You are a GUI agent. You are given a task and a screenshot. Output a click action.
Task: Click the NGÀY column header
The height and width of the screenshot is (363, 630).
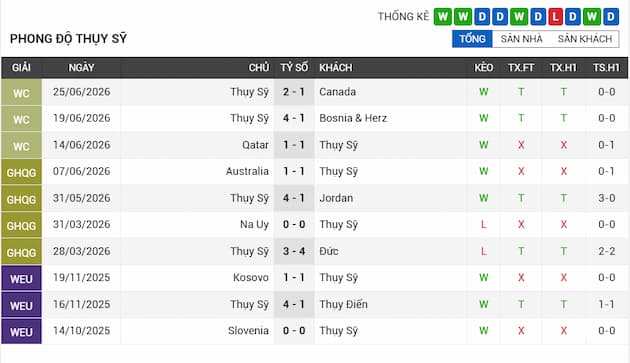pyautogui.click(x=81, y=68)
